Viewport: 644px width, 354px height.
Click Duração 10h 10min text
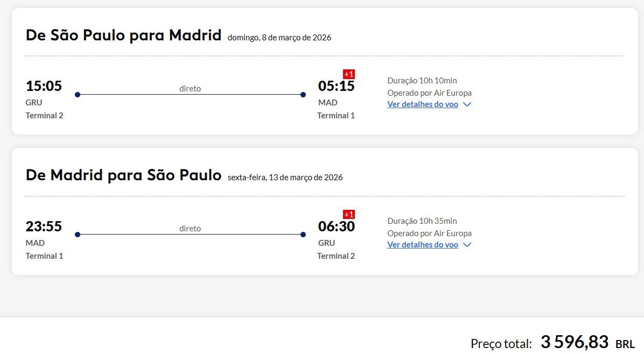tap(422, 80)
